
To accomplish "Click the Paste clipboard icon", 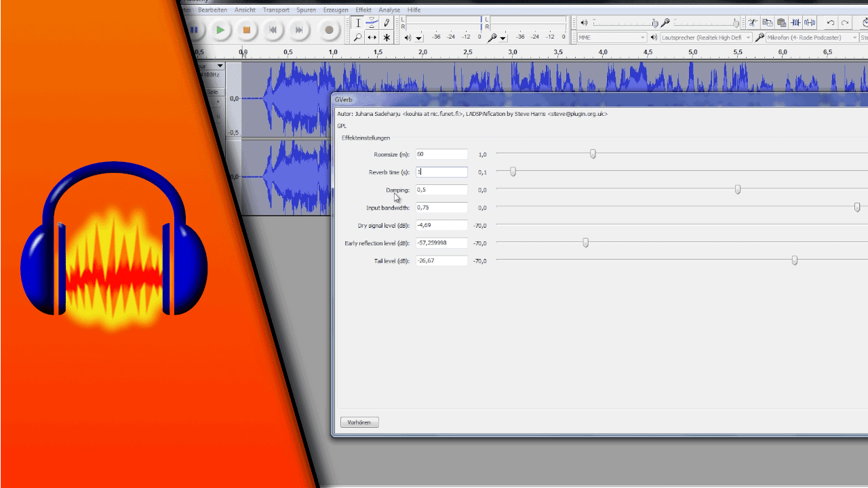I will [781, 22].
